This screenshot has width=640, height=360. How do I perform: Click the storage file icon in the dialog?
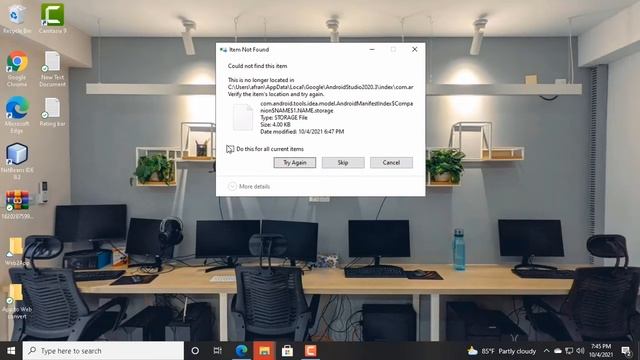pyautogui.click(x=243, y=117)
